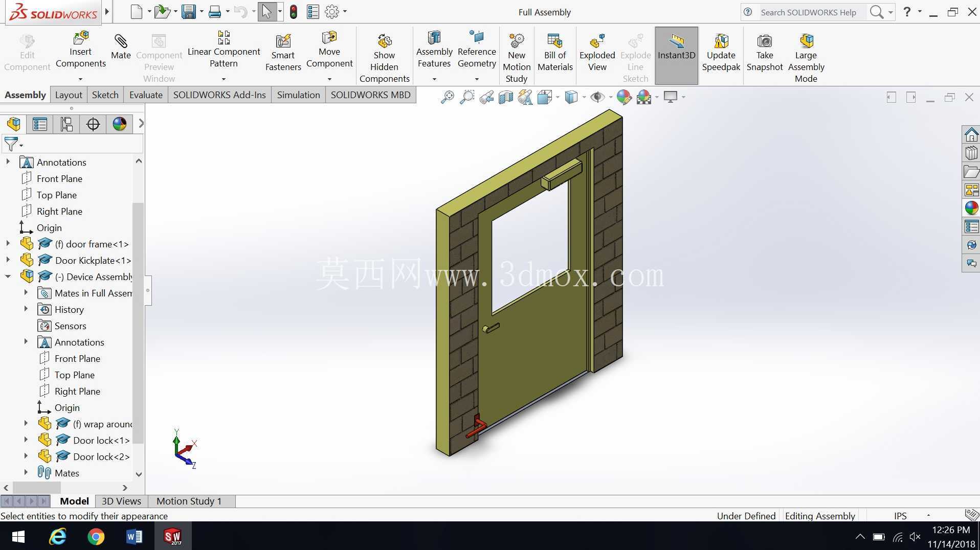Open Appearances, Scenes and Decals pane

pos(971,208)
